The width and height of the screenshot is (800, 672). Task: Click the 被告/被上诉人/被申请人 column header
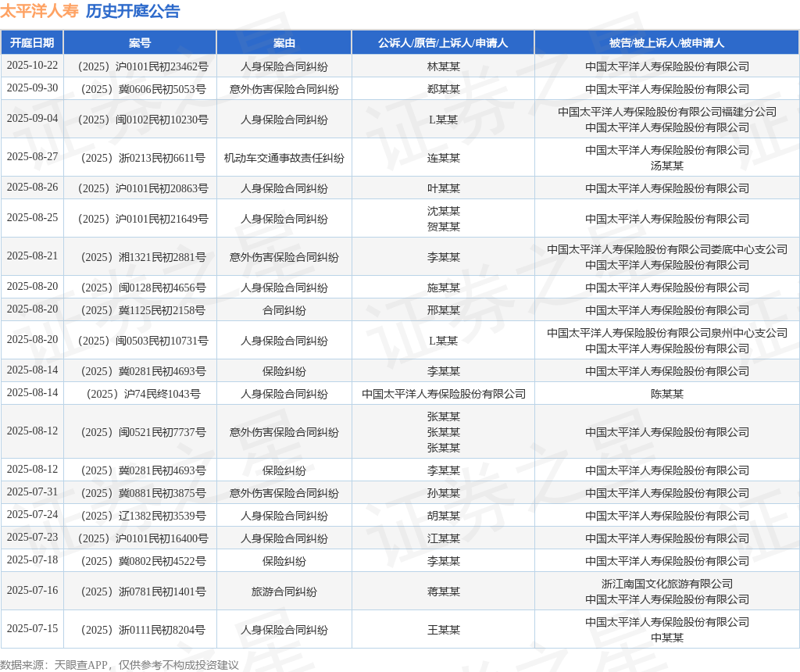click(667, 43)
